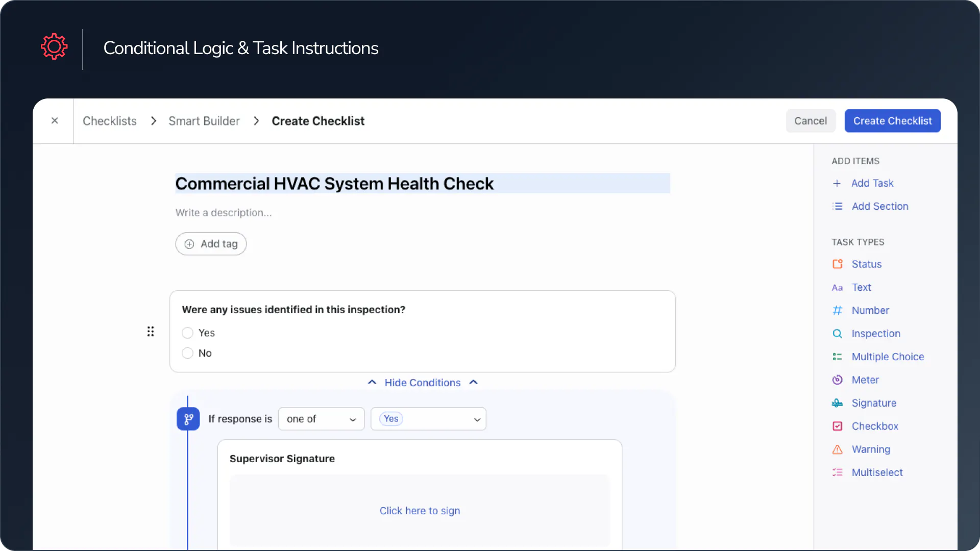Go to the Smart Builder breadcrumb
The width and height of the screenshot is (980, 551).
point(204,121)
